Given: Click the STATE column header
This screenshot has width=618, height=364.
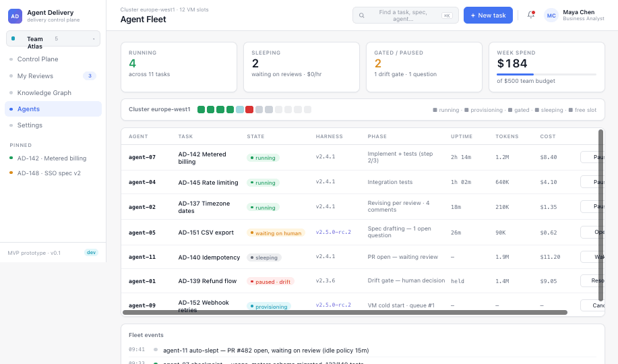Looking at the screenshot, I should point(256,136).
